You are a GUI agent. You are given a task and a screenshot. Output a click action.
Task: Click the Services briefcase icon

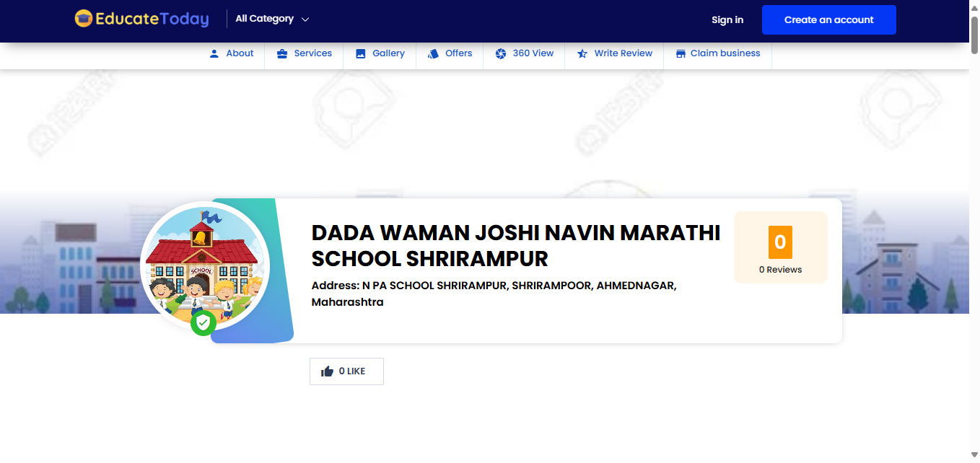point(281,53)
